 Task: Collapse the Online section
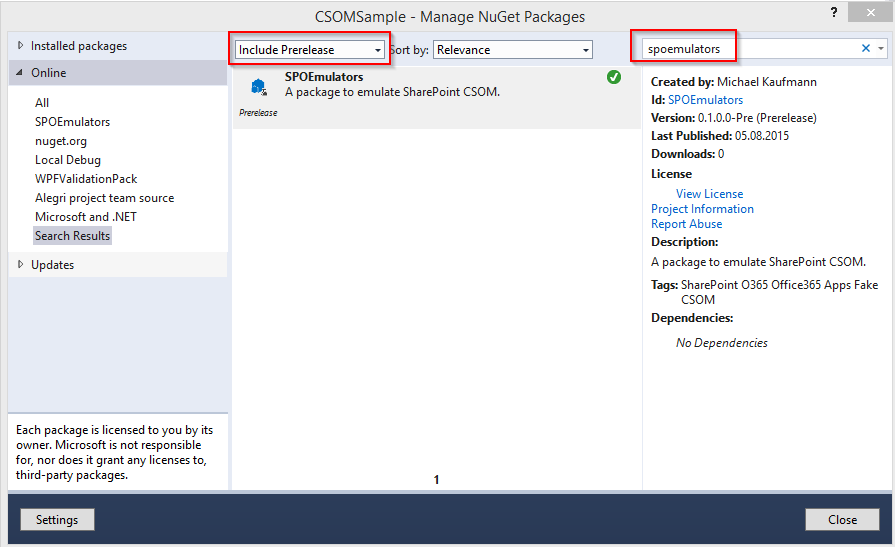tap(20, 73)
